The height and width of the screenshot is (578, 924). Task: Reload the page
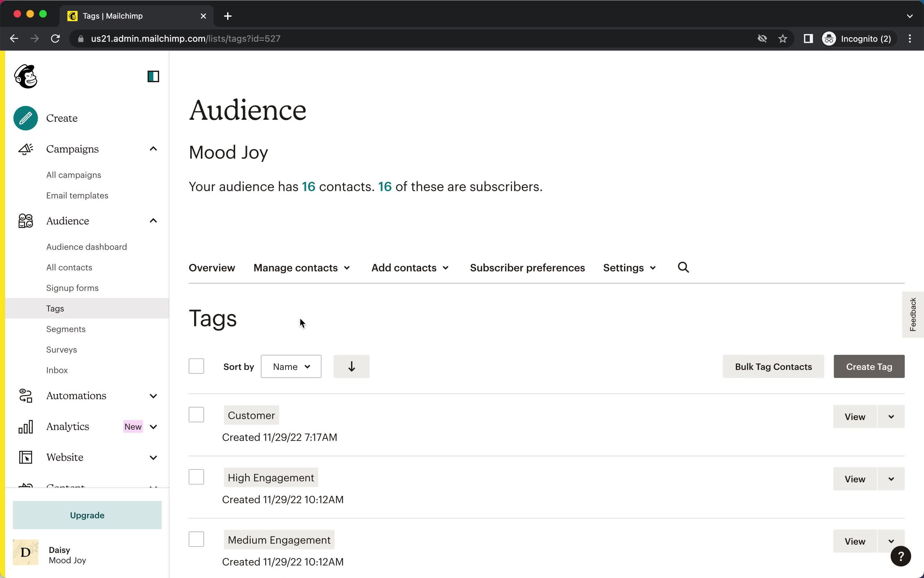56,39
